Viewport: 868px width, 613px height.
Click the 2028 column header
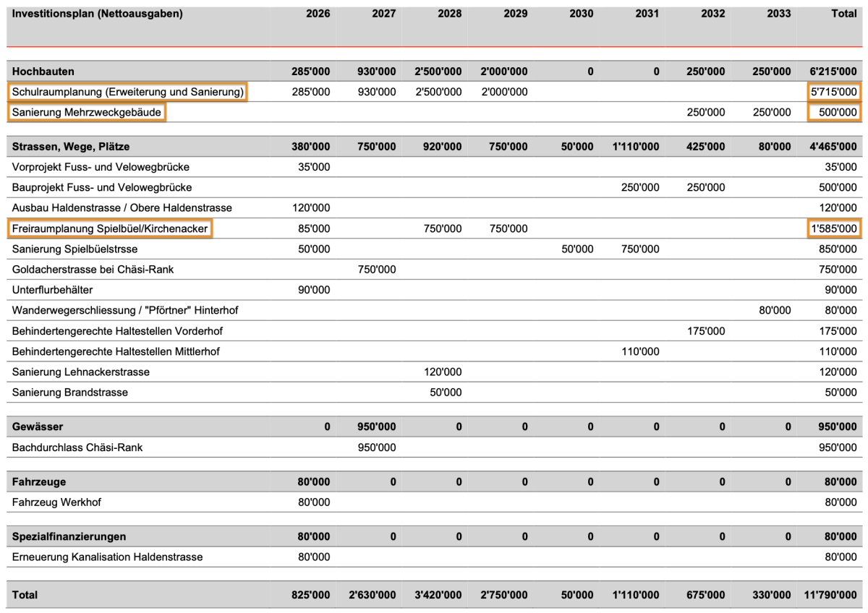click(x=449, y=14)
